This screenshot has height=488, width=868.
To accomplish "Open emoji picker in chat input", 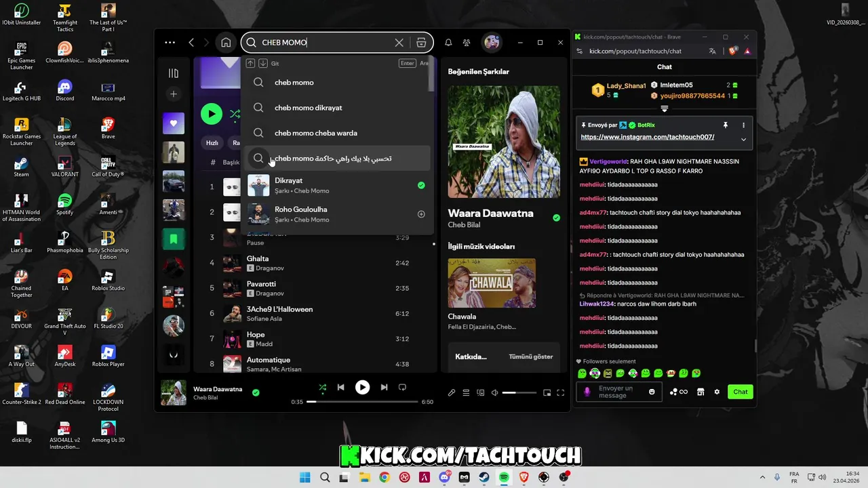I will (652, 392).
